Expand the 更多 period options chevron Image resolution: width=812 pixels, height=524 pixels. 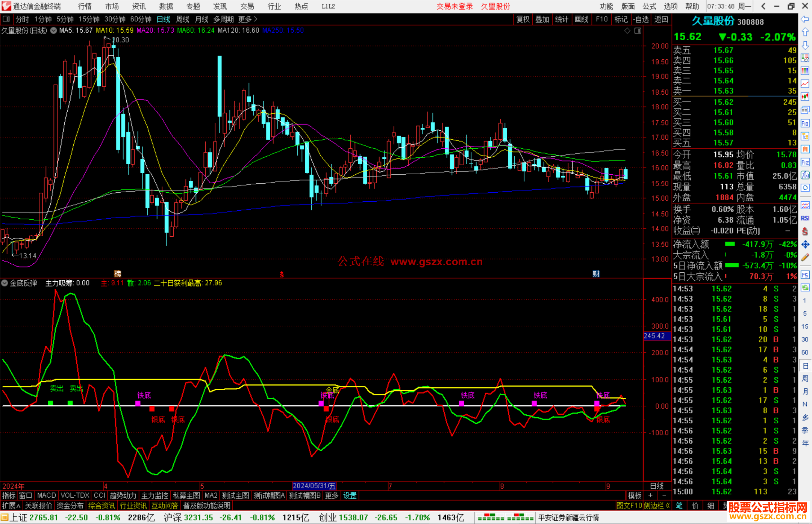pyautogui.click(x=256, y=19)
